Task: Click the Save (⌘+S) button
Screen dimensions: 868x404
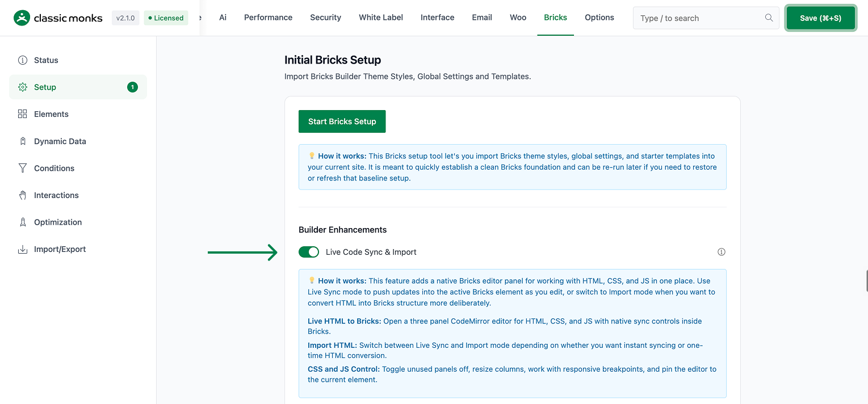Action: (x=820, y=18)
